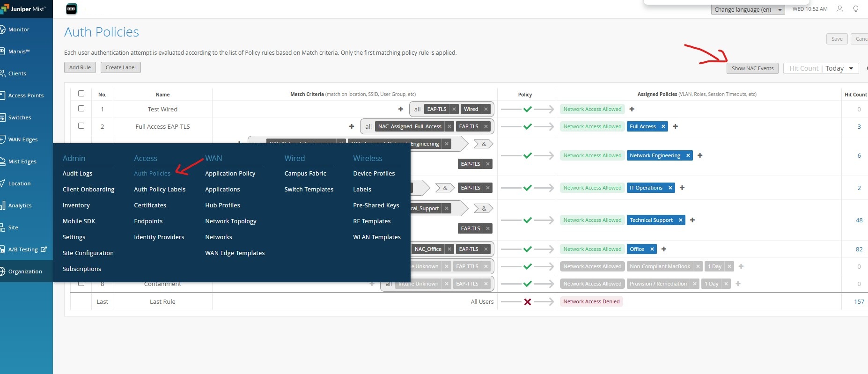The height and width of the screenshot is (374, 868).
Task: Remove the Network Engineering assigned policy
Action: point(688,155)
